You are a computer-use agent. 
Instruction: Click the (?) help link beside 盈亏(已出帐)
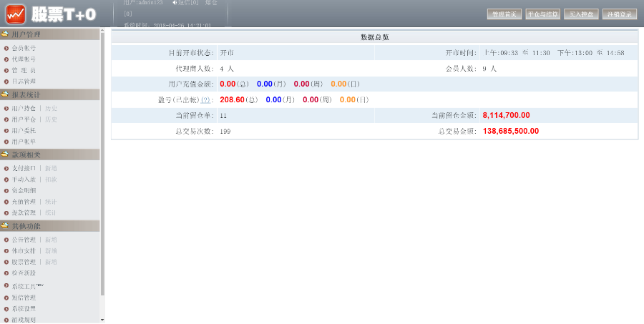(x=205, y=100)
